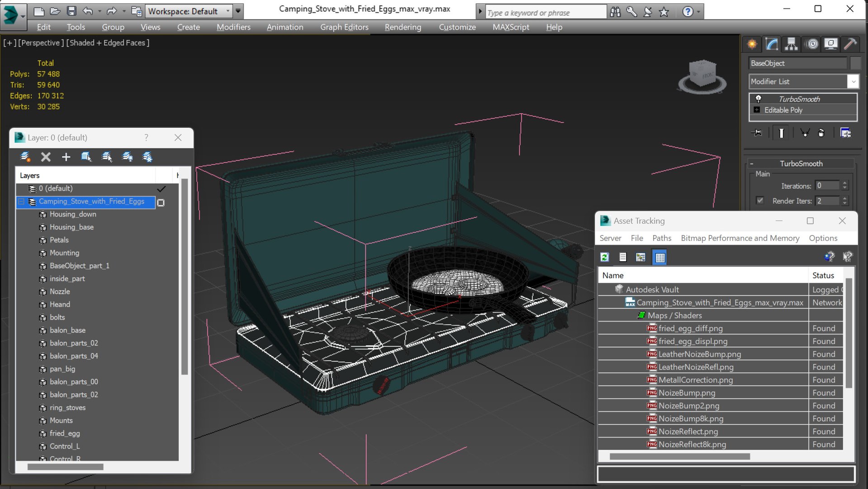Viewport: 868px width, 489px height.
Task: Open the Paths menu in Asset Tracking
Action: click(662, 238)
